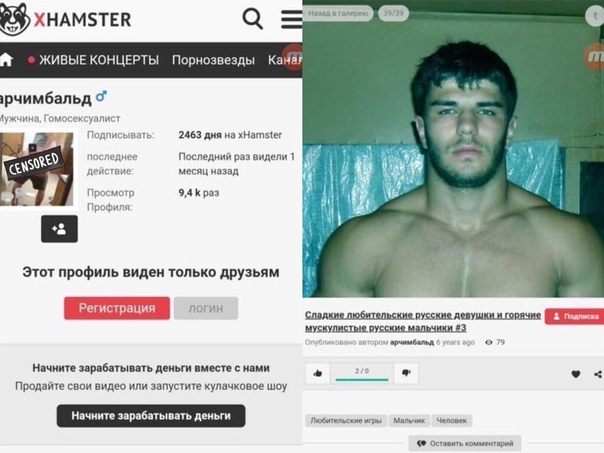
Task: Click the Регистрация button
Action: click(117, 308)
